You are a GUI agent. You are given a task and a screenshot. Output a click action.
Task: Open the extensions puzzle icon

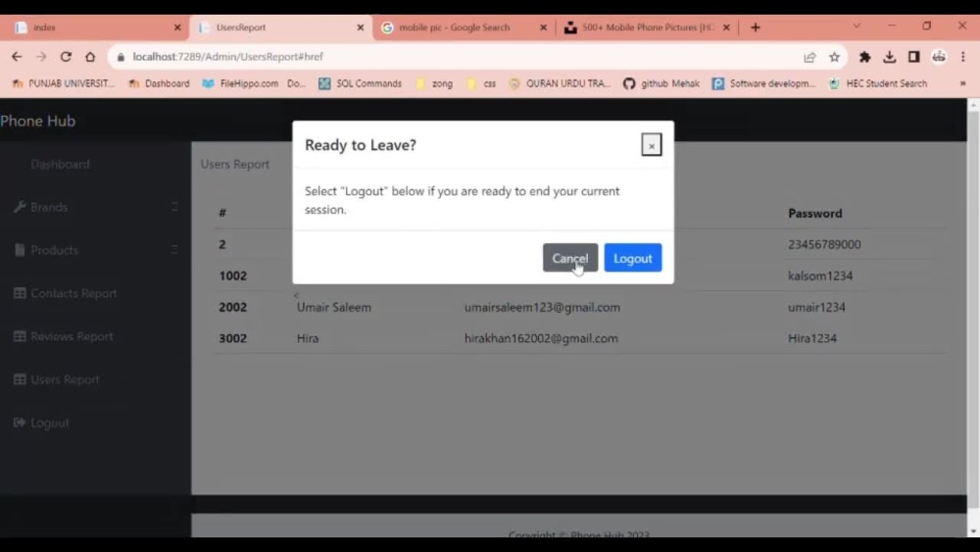tap(865, 57)
